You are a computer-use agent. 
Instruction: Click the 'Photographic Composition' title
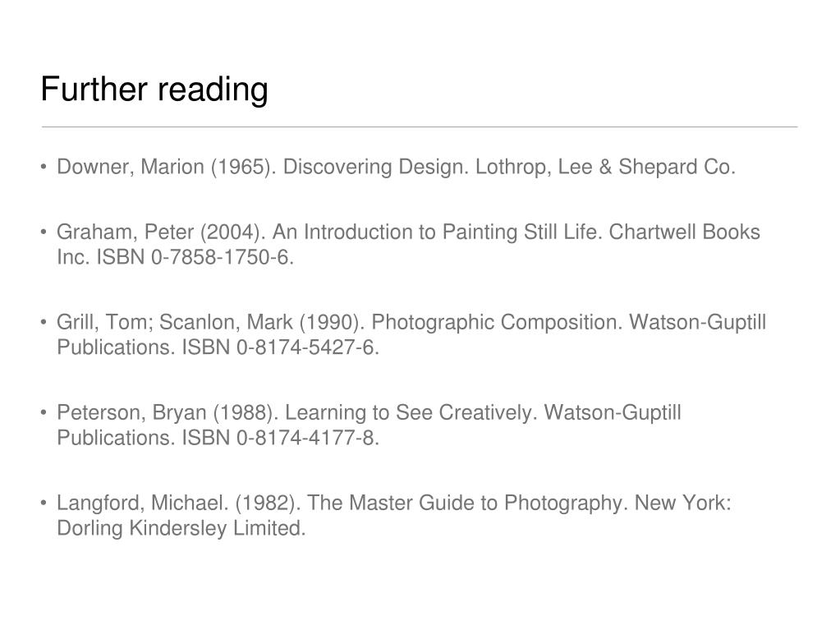coord(497,323)
